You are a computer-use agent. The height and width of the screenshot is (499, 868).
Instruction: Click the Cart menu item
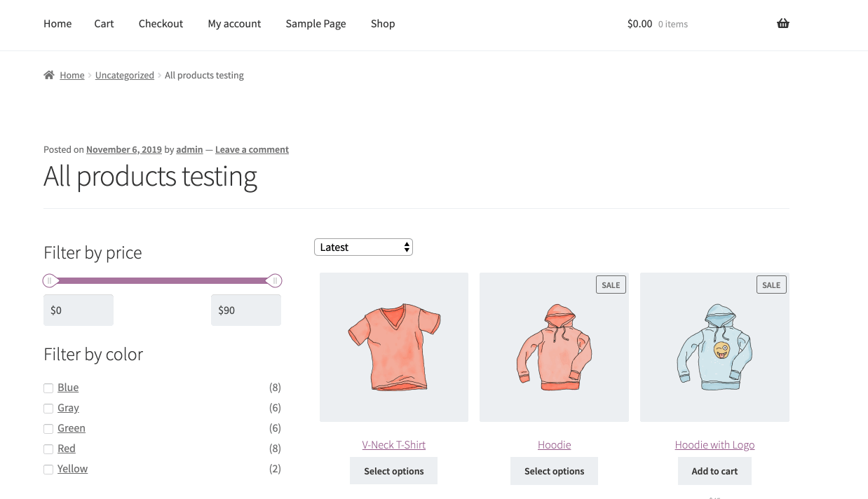104,23
